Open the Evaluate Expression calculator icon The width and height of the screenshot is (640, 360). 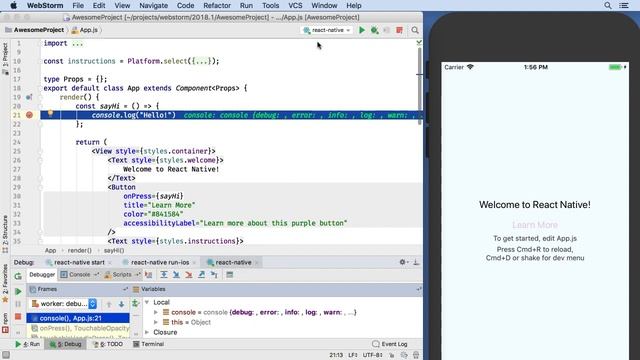pos(230,275)
